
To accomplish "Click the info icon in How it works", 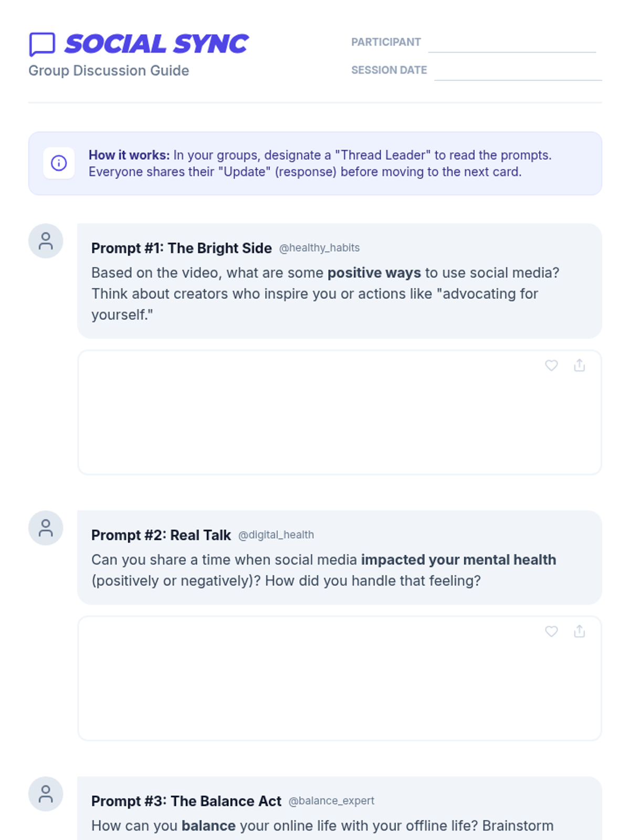I will click(59, 163).
